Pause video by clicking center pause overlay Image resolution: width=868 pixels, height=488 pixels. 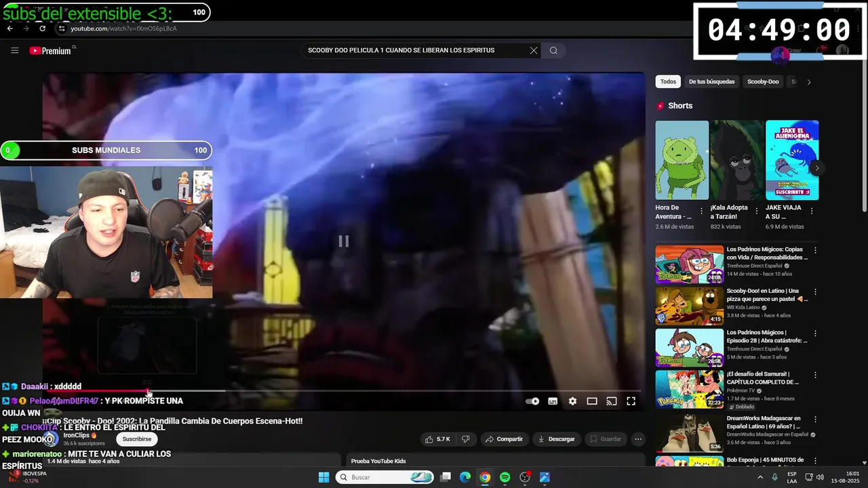tap(344, 241)
